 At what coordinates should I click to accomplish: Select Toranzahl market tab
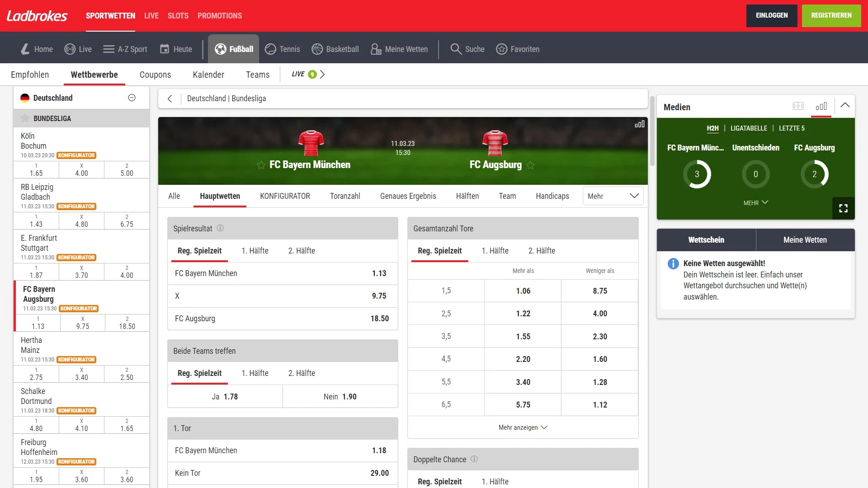[345, 196]
